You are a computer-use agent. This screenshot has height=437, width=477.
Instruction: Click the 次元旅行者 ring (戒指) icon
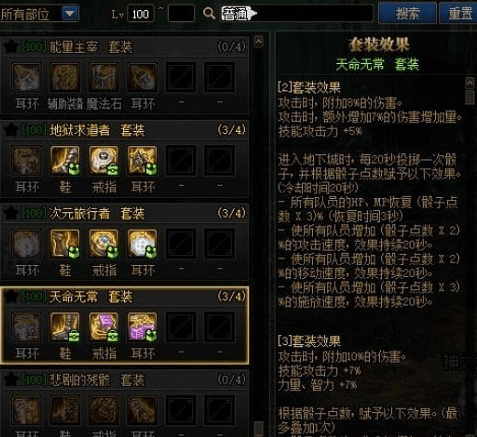coord(104,244)
